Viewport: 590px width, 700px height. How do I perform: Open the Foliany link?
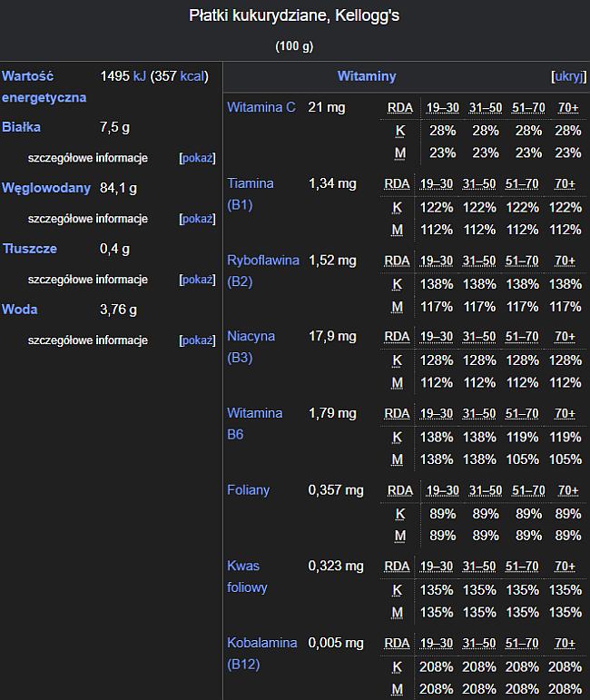click(x=248, y=490)
